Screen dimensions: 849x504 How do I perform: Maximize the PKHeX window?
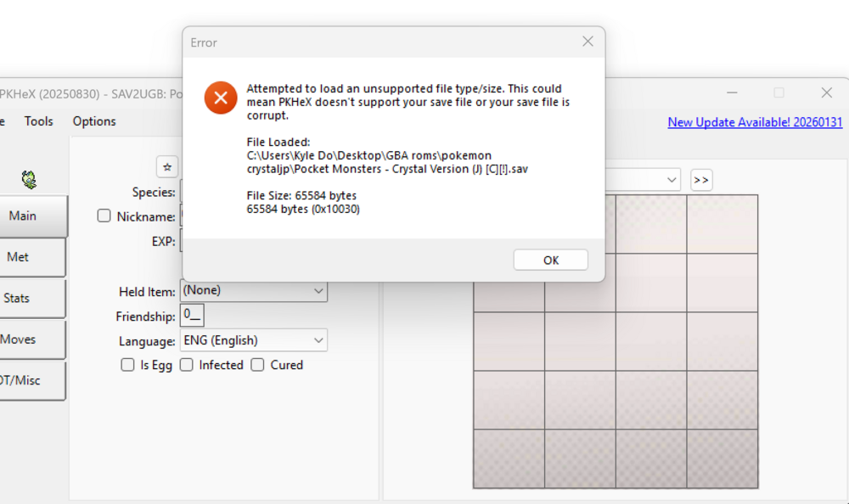click(x=779, y=92)
